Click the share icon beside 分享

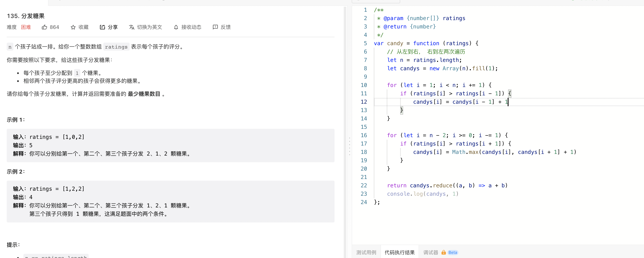click(102, 27)
